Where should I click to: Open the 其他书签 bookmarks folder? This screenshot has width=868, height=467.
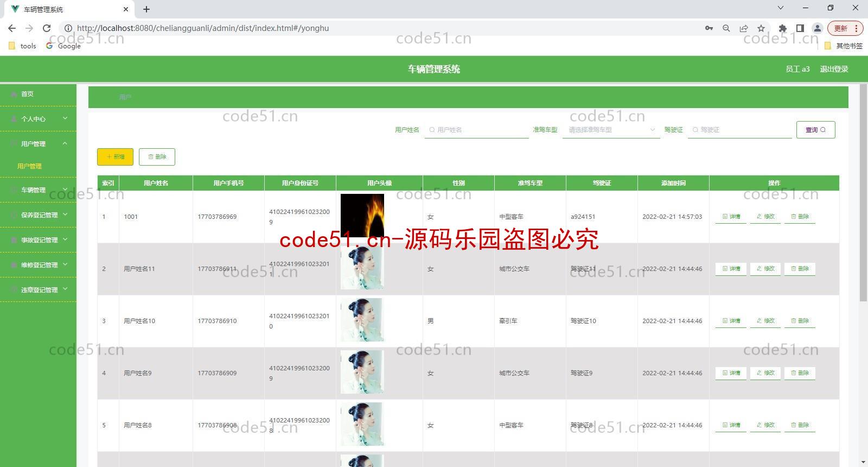click(x=844, y=46)
